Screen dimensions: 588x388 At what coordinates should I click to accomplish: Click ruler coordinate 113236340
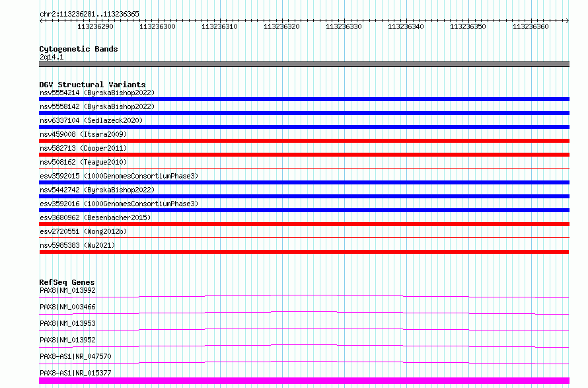point(406,26)
